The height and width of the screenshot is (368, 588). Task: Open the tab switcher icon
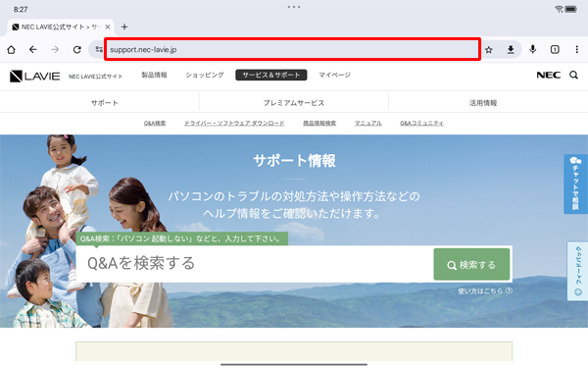pyautogui.click(x=555, y=49)
